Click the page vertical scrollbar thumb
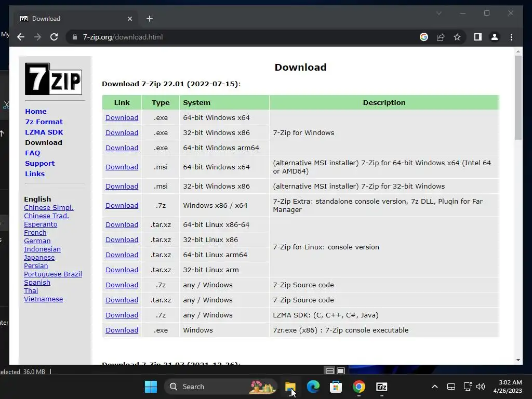The image size is (532, 399). 518,98
